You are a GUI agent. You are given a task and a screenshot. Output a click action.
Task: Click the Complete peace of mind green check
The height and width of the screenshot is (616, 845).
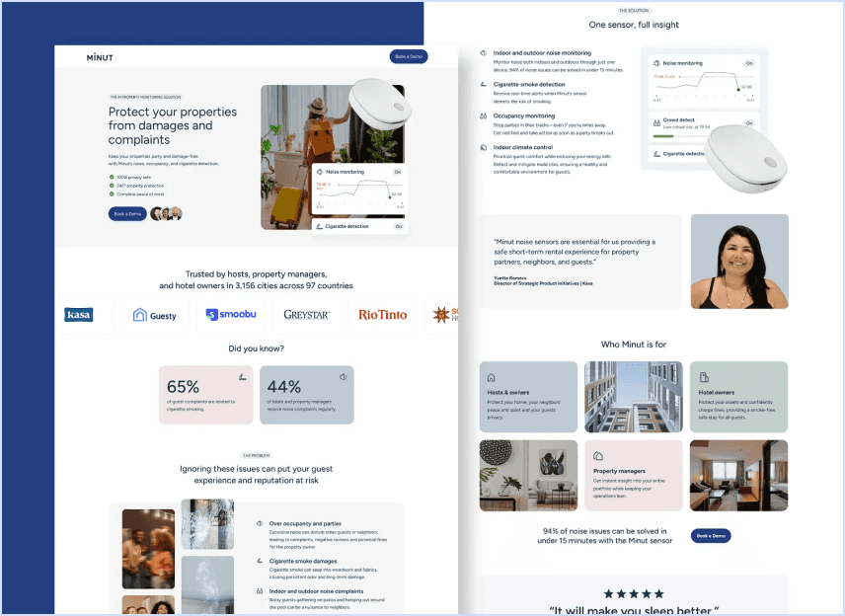click(112, 194)
